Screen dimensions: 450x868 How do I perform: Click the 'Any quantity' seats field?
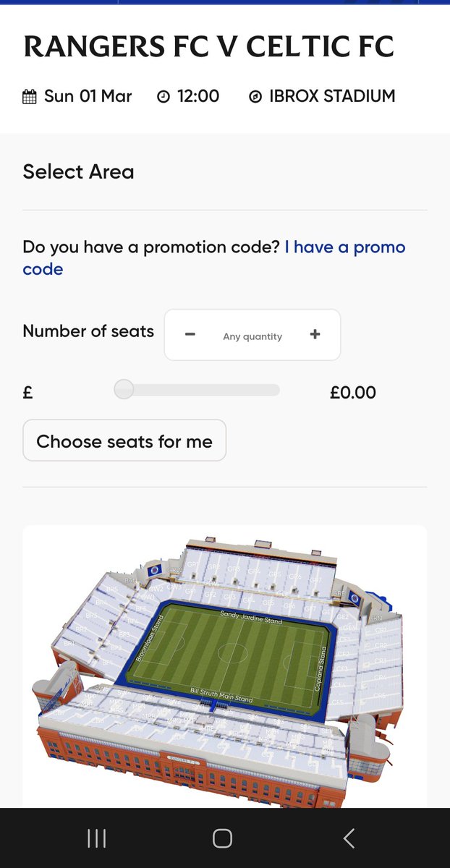coord(252,336)
